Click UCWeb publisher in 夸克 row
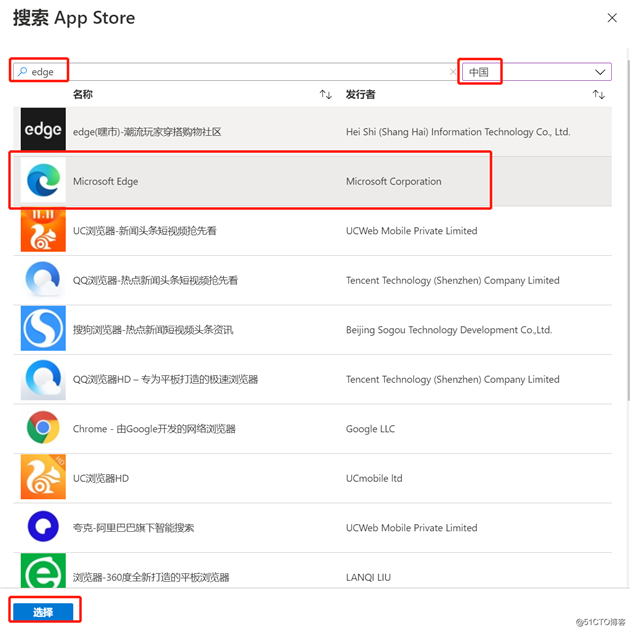Viewport: 630px width, 631px height. [x=412, y=528]
